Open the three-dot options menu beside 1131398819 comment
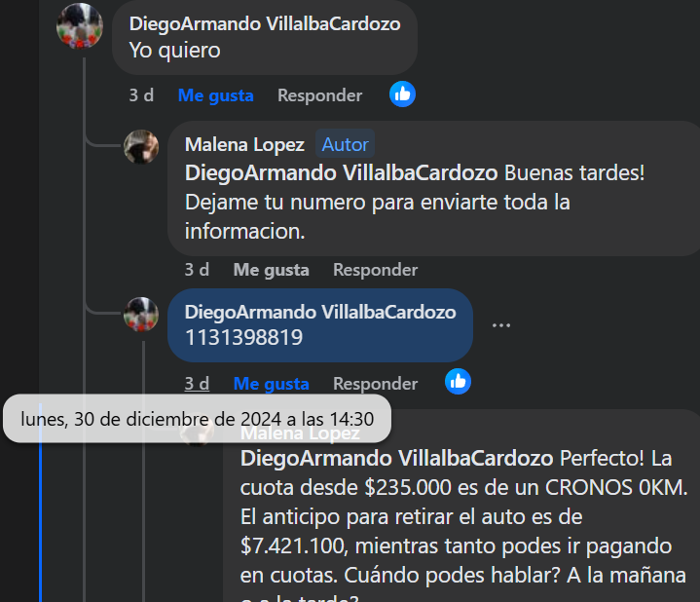Image resolution: width=700 pixels, height=602 pixels. tap(500, 325)
